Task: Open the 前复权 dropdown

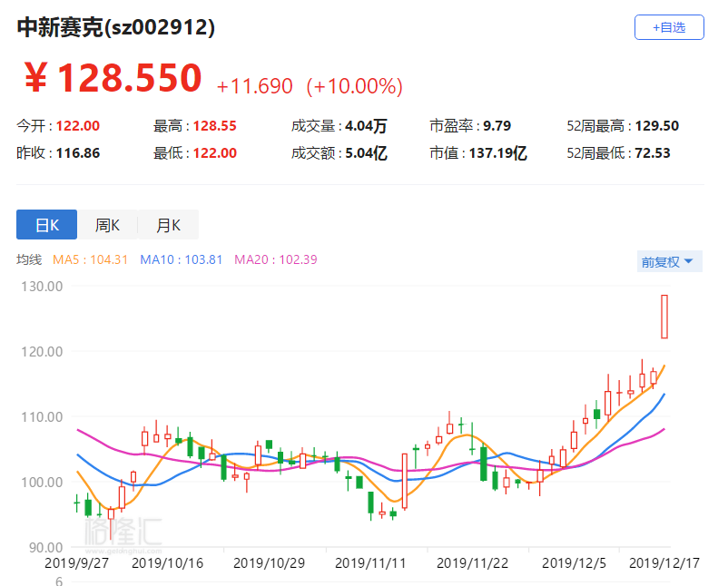Action: 669,261
